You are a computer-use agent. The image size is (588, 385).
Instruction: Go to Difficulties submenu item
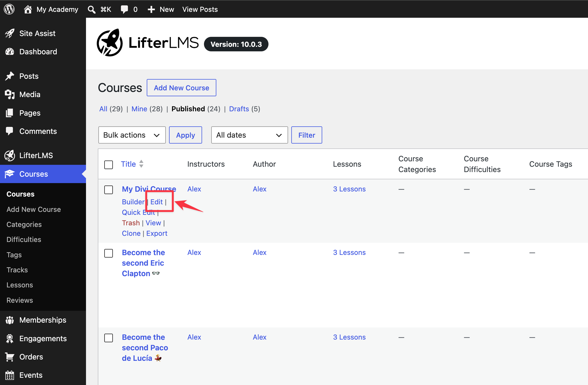click(x=24, y=240)
